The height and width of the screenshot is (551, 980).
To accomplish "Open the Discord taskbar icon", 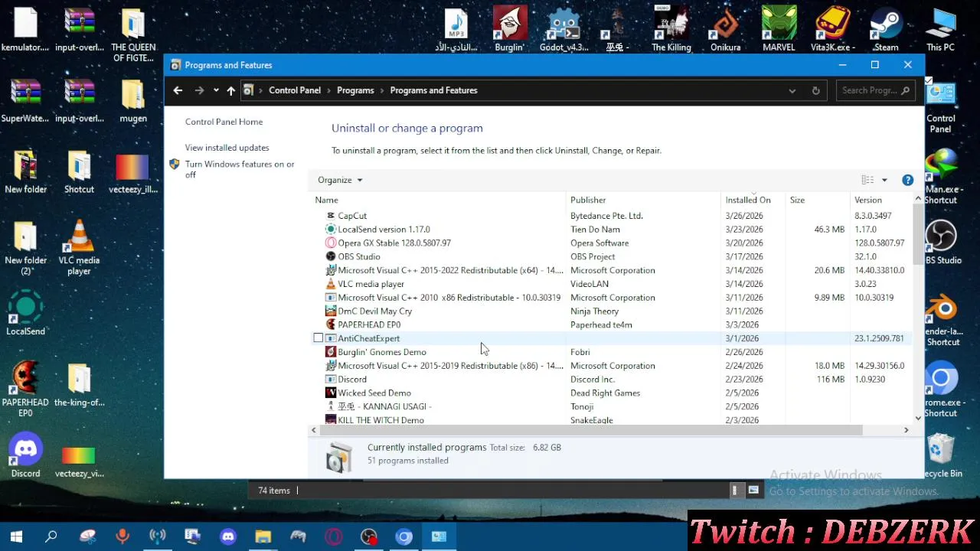I will click(227, 537).
